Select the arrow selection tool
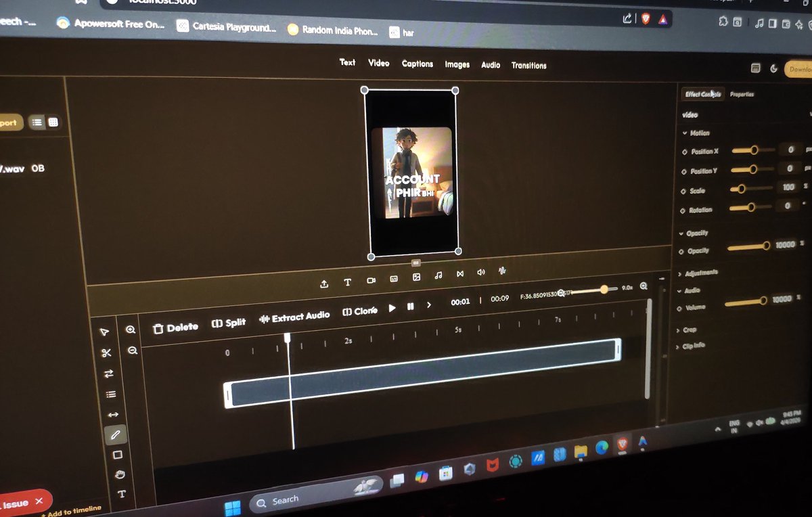812x517 pixels. pyautogui.click(x=104, y=332)
